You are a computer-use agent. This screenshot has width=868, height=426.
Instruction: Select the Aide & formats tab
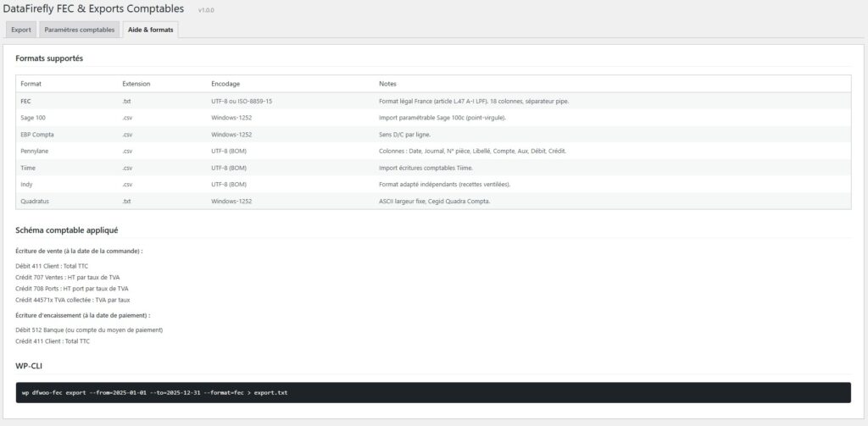[151, 30]
